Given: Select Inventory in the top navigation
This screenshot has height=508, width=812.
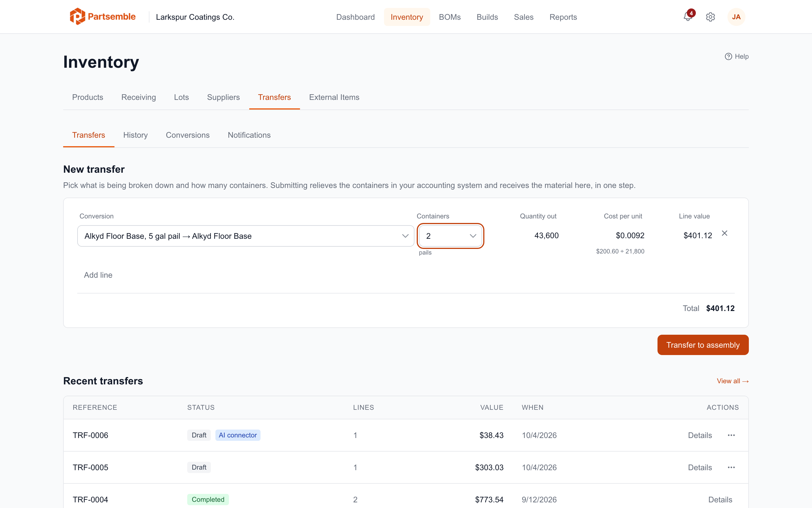Looking at the screenshot, I should tap(407, 17).
